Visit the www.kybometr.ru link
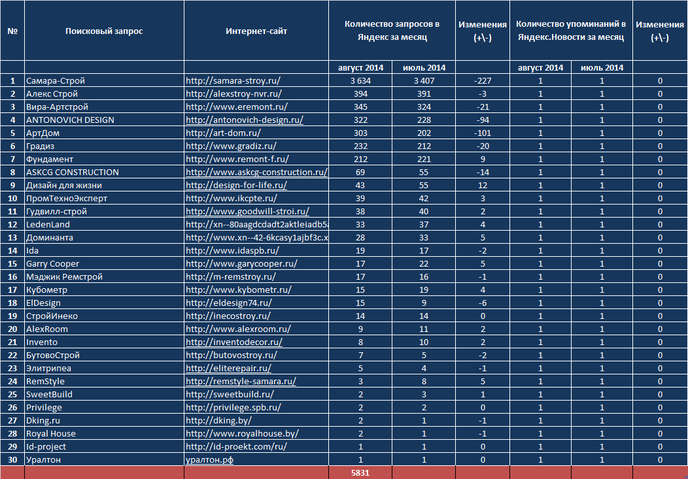 click(239, 290)
